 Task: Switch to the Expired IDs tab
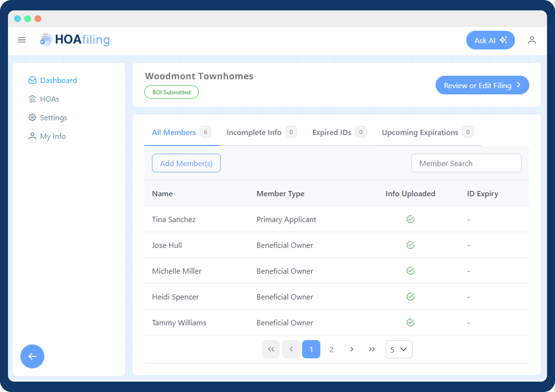point(339,132)
